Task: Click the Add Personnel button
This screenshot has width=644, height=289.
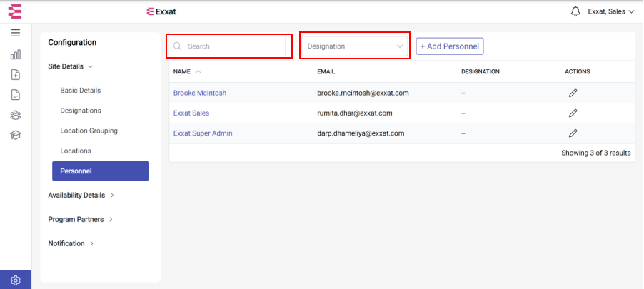Action: [x=450, y=46]
